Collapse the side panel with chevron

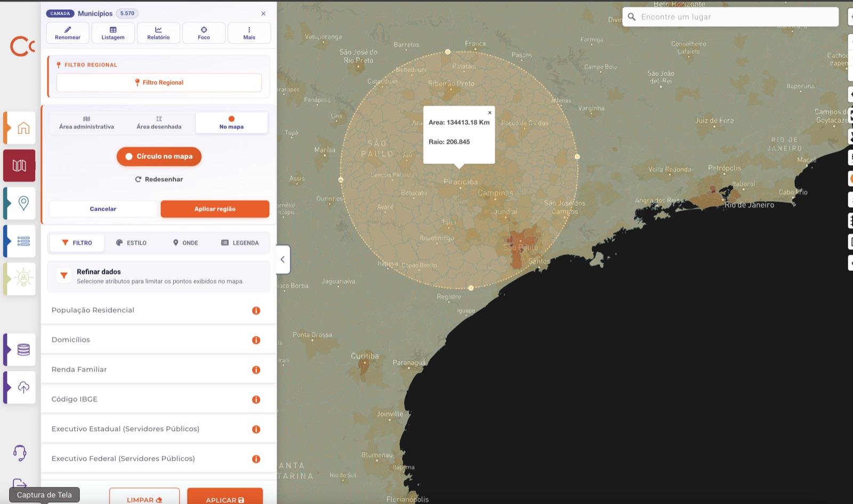(283, 259)
